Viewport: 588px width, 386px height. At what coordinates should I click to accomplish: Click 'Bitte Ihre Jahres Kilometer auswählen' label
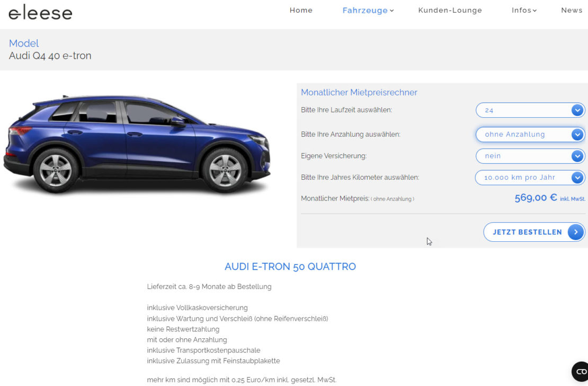[360, 177]
